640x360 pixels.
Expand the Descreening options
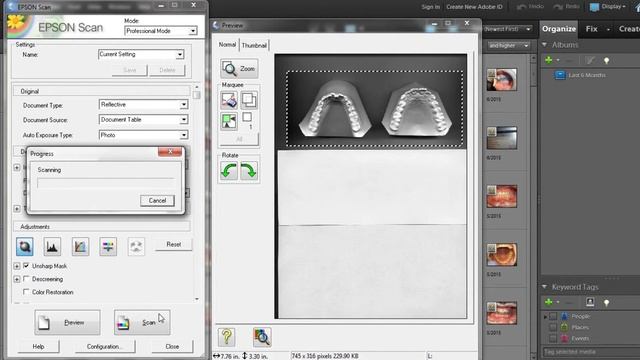(17, 279)
